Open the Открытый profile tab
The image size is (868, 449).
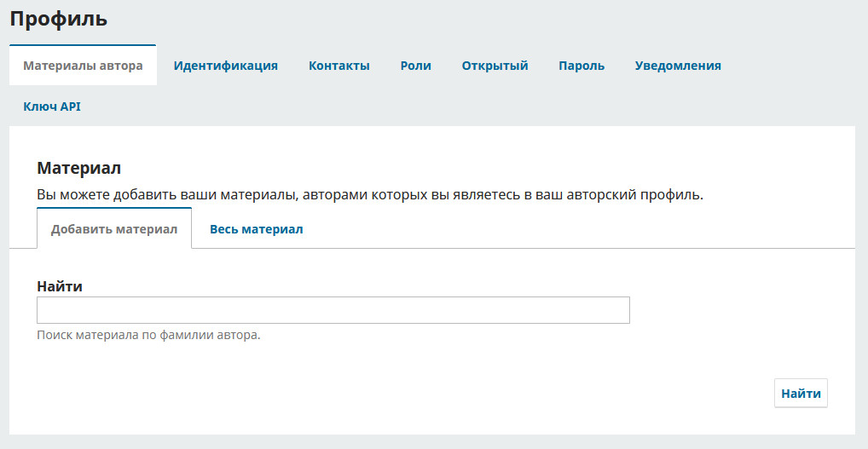point(495,66)
